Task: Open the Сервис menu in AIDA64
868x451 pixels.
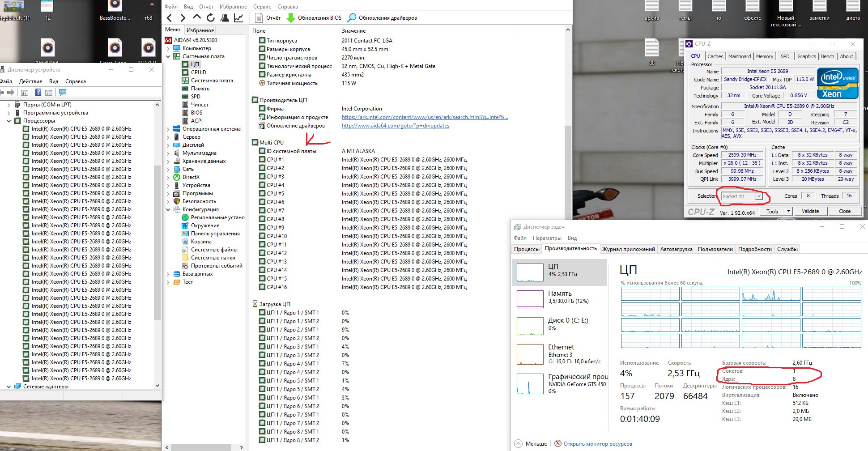Action: coord(262,7)
